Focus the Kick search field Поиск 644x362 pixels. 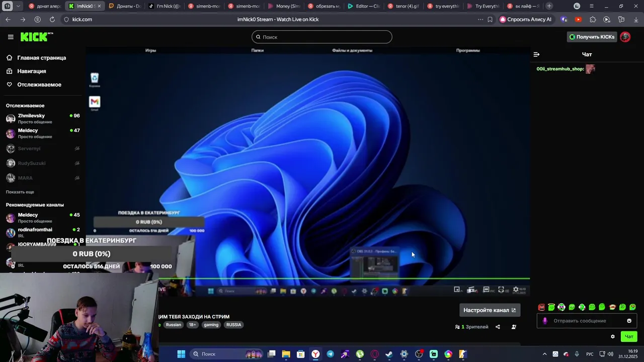[x=322, y=37]
